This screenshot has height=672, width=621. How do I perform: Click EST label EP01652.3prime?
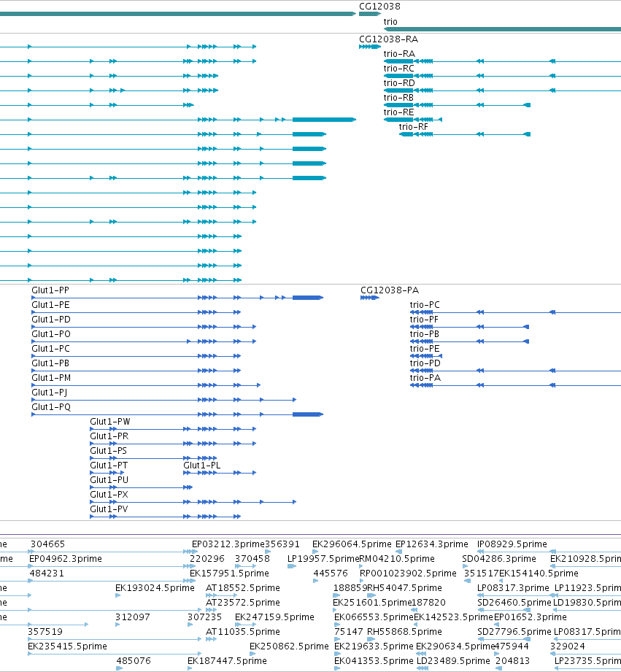(530, 617)
